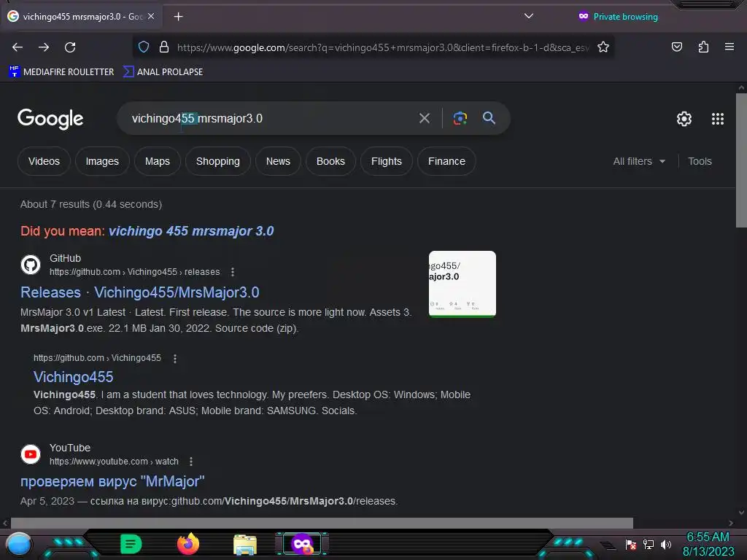Open a new tab
Screen dimensions: 747x560
tap(178, 17)
